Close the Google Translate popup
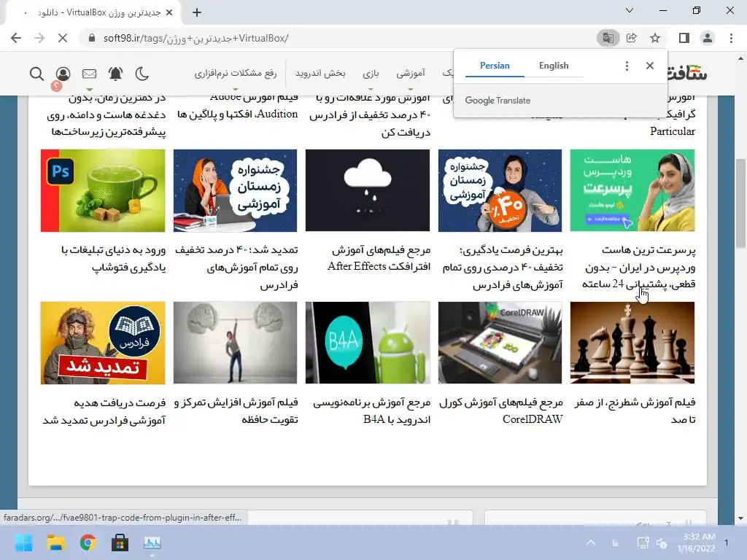 point(650,66)
